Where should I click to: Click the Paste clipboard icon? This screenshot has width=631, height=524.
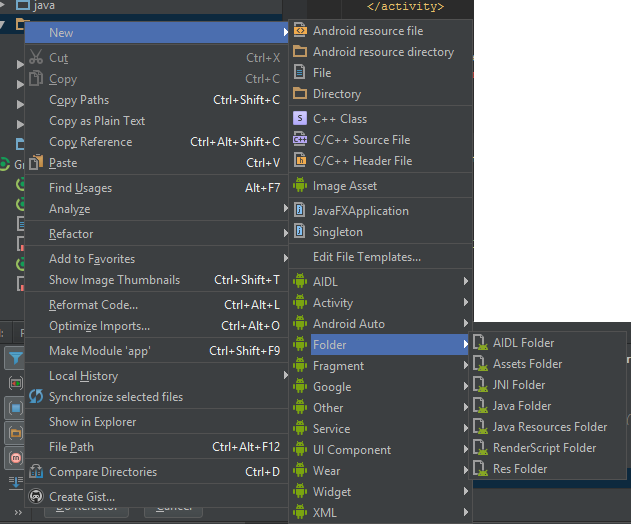[x=36, y=162]
